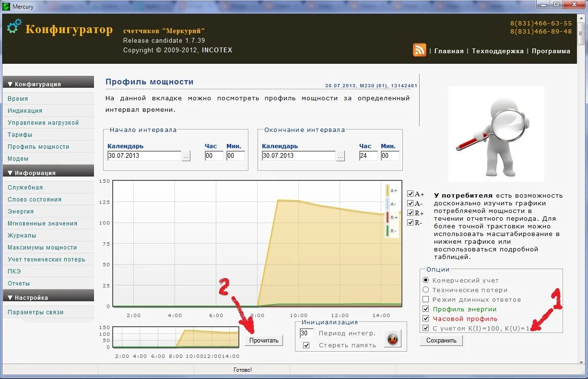Toggle Часовой профиль checkbox
The image size is (588, 379).
[x=425, y=319]
